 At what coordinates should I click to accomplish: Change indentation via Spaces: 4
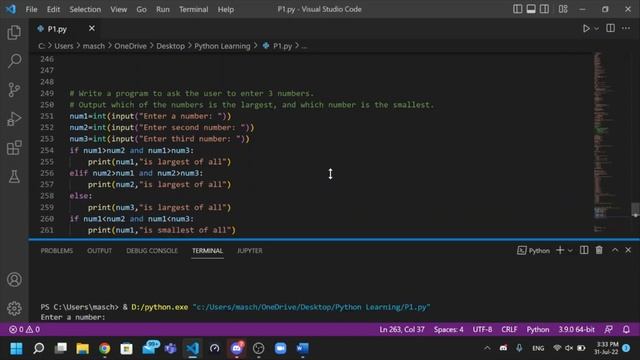pos(449,329)
